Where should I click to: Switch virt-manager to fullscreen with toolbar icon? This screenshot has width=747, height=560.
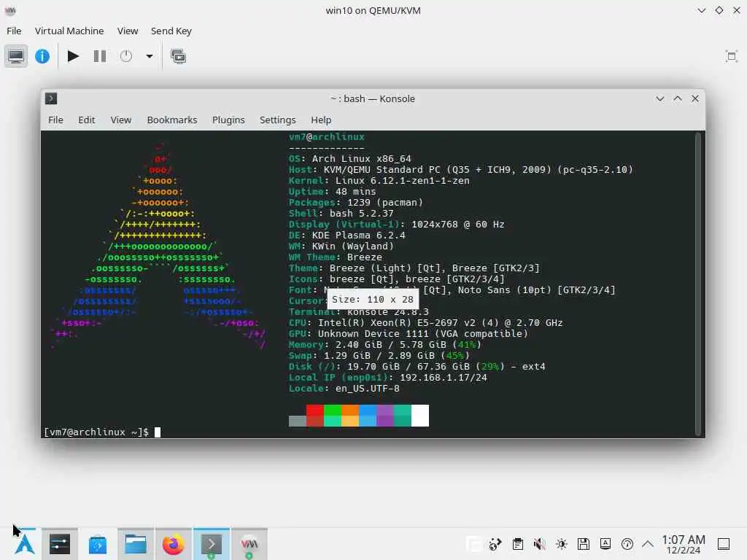pos(731,56)
